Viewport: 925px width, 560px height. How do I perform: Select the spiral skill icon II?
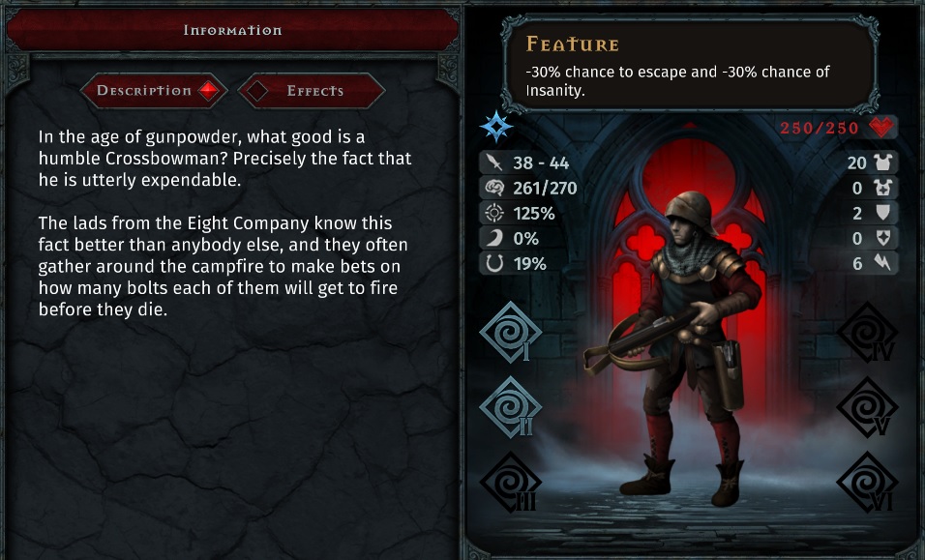click(x=510, y=407)
